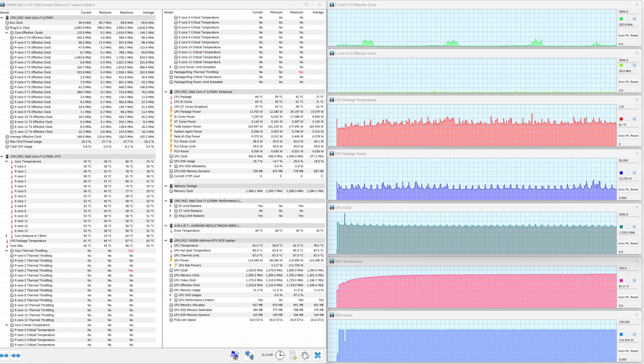
Task: Click the expand columns double-arrow icon
Action: [5, 355]
